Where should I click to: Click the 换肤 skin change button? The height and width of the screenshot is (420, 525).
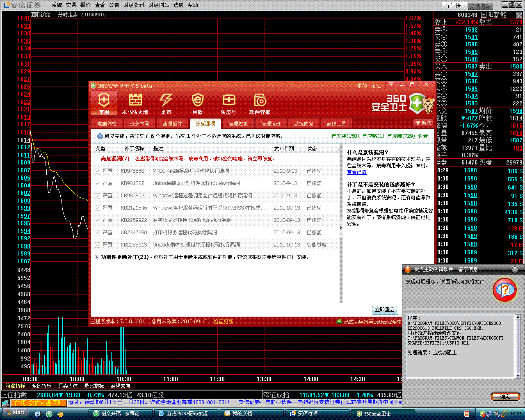coord(424,123)
